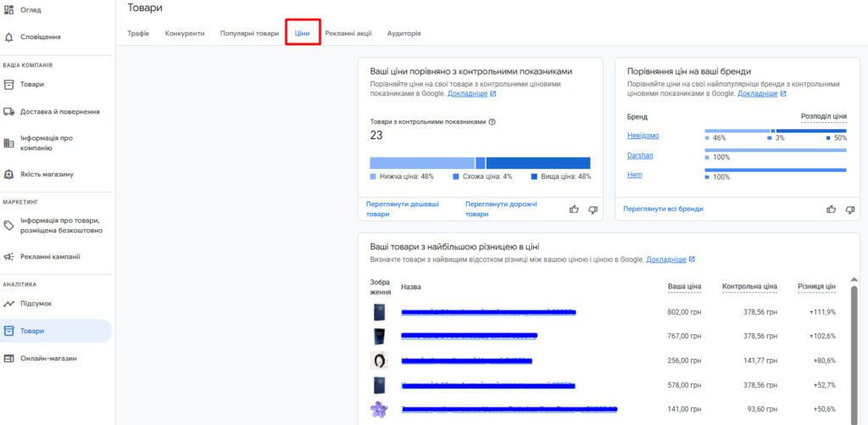Open Трафік tab
The height and width of the screenshot is (425, 868).
138,33
